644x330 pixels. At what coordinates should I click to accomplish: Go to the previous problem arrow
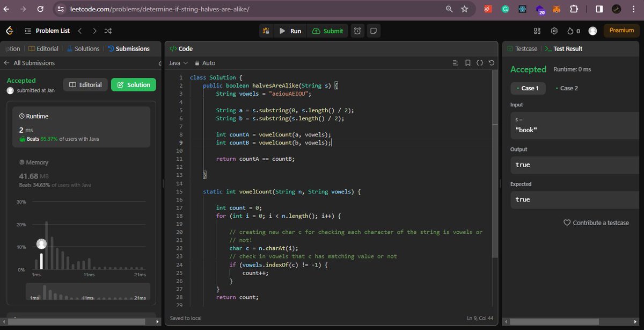[x=79, y=31]
